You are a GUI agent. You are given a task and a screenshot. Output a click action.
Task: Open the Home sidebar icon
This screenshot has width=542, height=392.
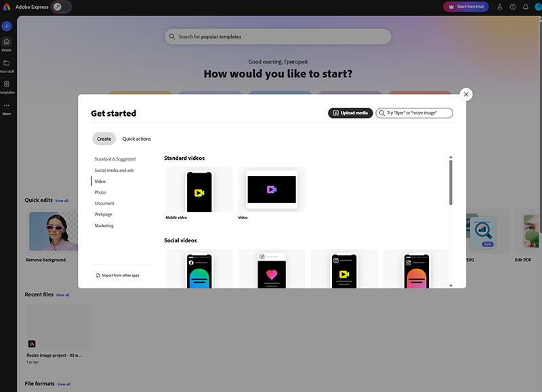[7, 42]
